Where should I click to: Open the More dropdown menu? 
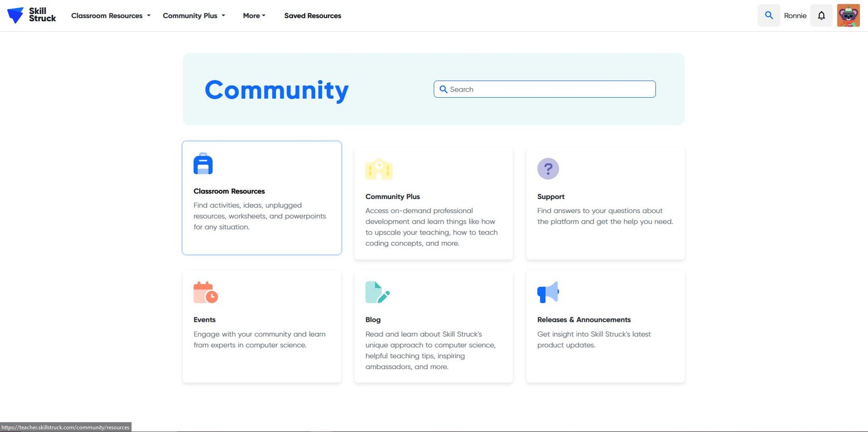[x=254, y=16]
